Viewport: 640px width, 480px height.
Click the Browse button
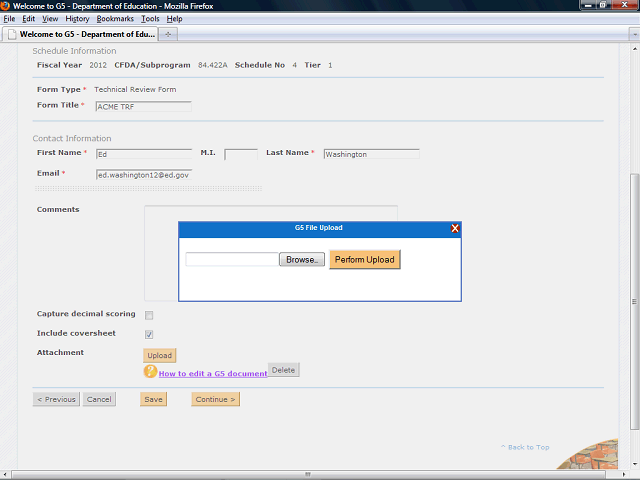pos(301,259)
